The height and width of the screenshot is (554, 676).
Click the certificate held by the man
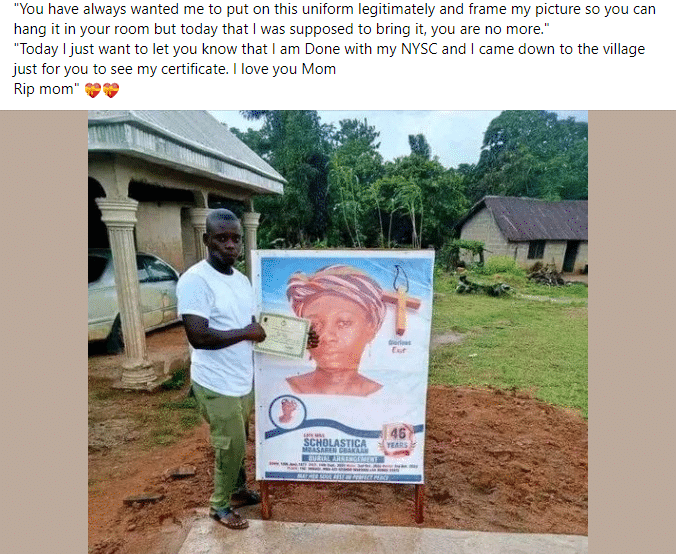282,335
